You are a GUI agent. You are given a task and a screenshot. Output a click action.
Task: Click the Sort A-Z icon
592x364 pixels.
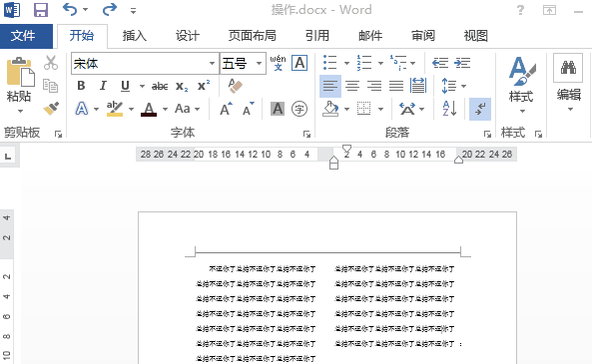[x=449, y=109]
